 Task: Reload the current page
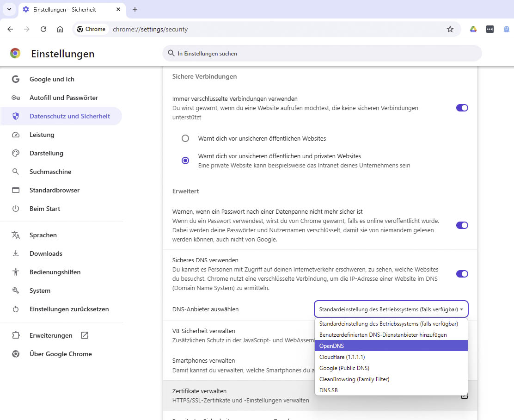point(43,29)
